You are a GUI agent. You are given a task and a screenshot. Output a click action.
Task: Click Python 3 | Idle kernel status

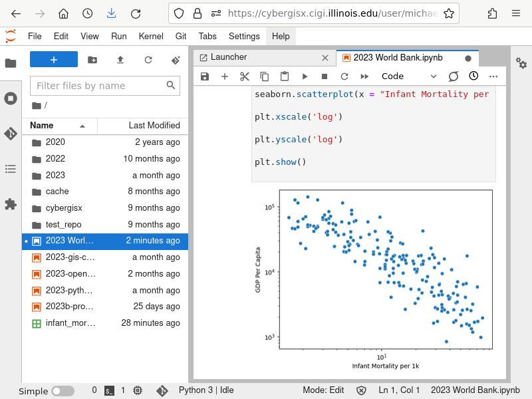pyautogui.click(x=206, y=390)
